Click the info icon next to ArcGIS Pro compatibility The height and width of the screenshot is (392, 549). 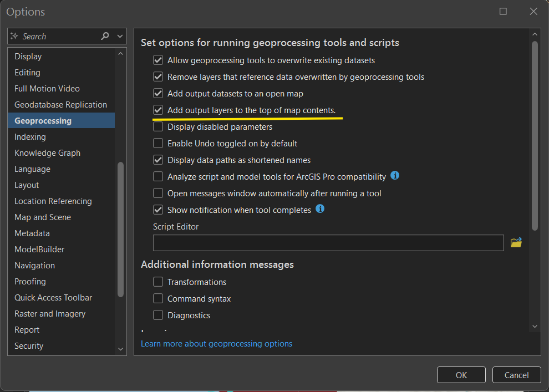(394, 176)
